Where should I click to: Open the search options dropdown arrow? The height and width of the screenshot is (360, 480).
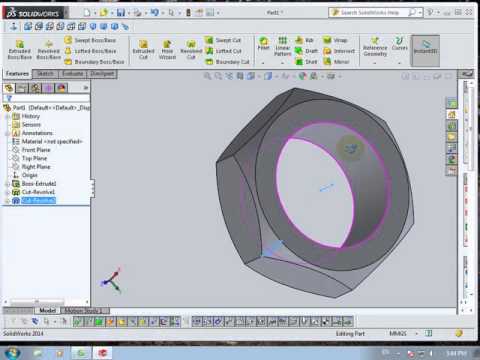click(x=421, y=13)
